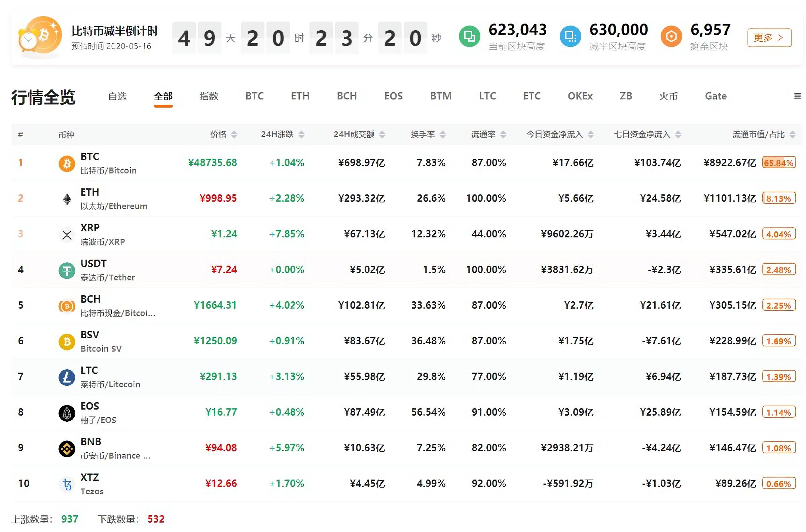Click the green current block height icon
This screenshot has width=806, height=532.
point(469,36)
